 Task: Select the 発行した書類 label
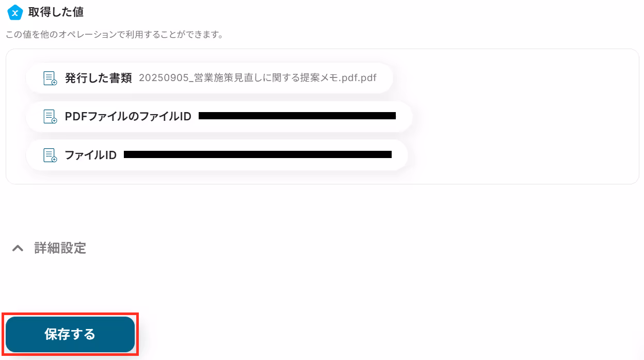pyautogui.click(x=99, y=78)
